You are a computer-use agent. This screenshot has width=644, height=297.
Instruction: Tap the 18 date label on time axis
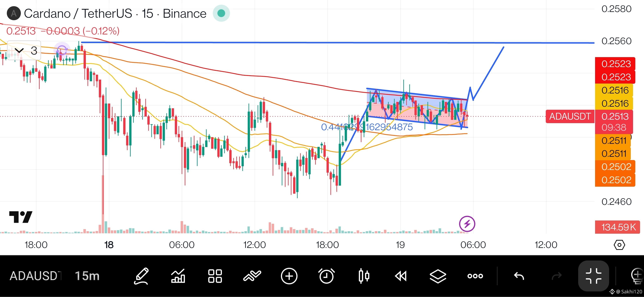point(109,245)
